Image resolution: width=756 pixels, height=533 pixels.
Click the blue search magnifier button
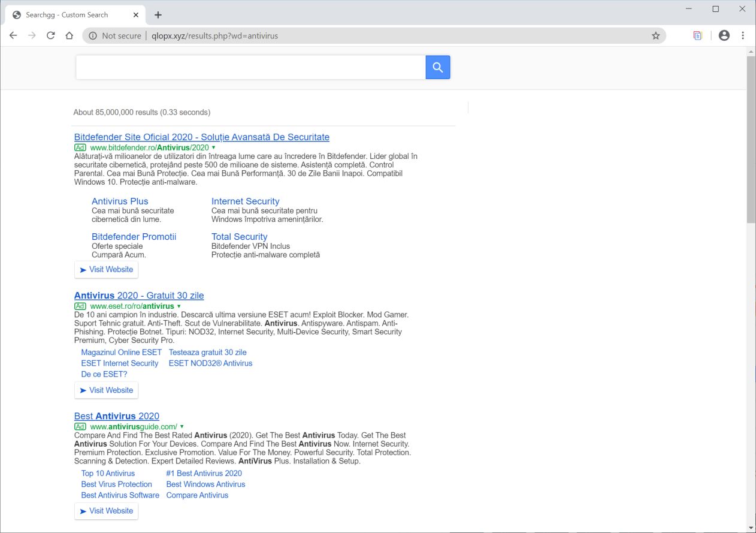click(437, 68)
